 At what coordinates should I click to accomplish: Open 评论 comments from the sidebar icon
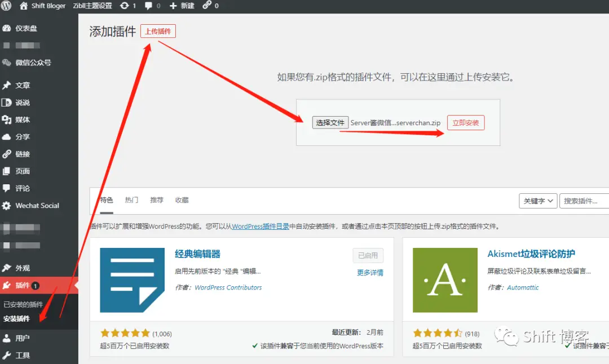(7, 188)
